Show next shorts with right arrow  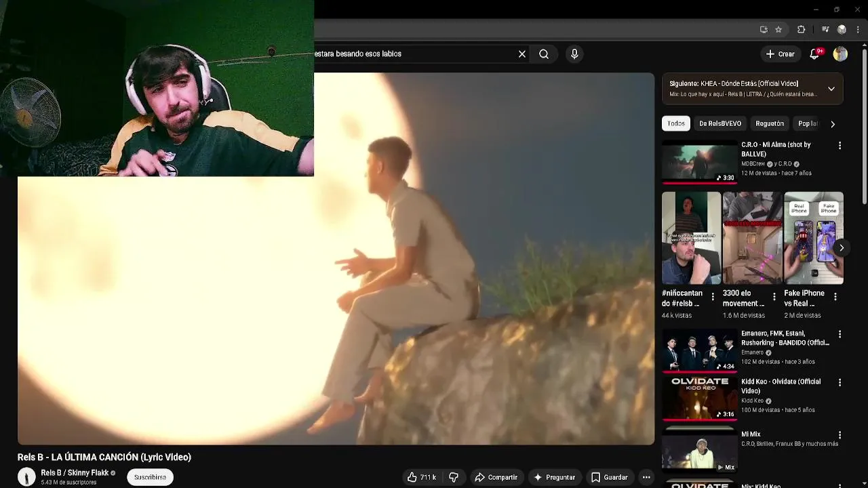842,248
